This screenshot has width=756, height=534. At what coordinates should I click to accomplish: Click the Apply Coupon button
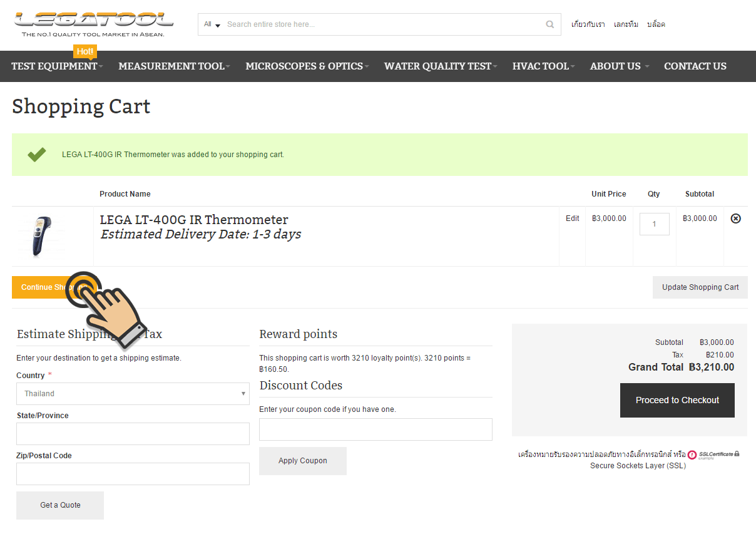(303, 461)
